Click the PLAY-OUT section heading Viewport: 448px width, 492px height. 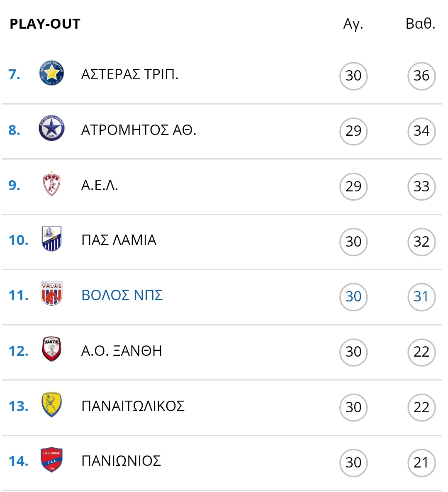coord(45,24)
